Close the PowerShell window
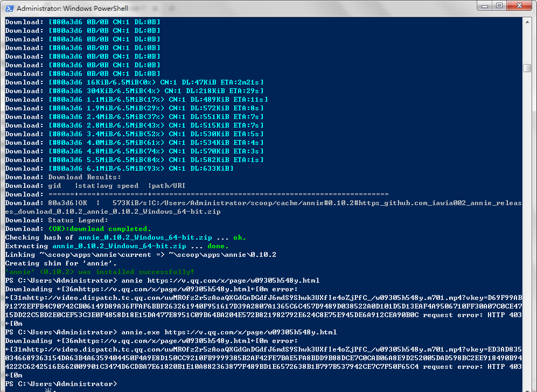This screenshot has width=537, height=392. (x=519, y=6)
